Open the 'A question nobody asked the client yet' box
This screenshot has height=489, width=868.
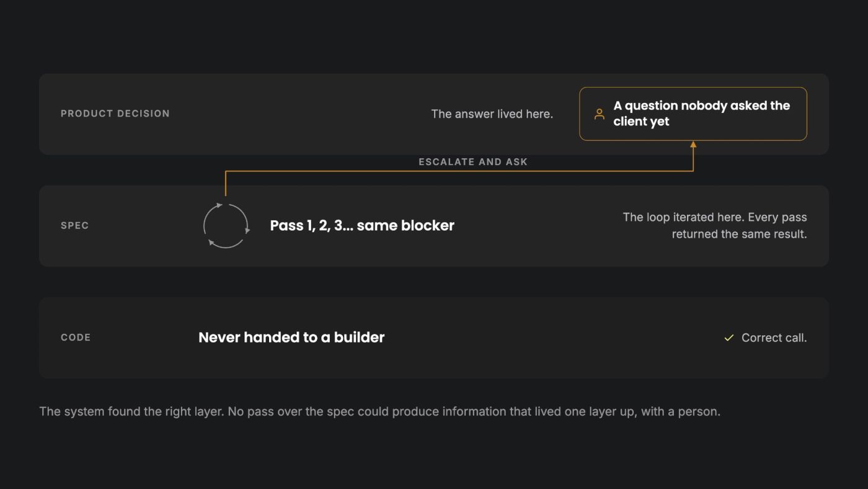point(693,114)
